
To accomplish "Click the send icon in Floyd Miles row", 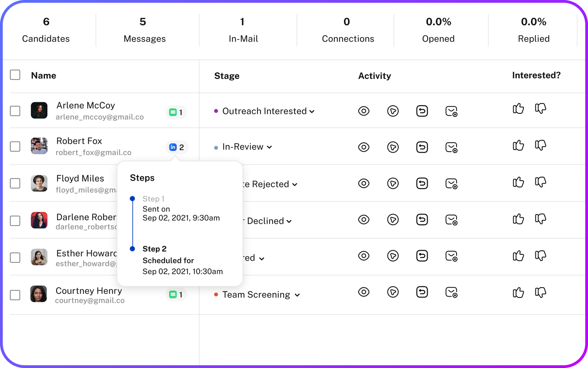I will (392, 183).
